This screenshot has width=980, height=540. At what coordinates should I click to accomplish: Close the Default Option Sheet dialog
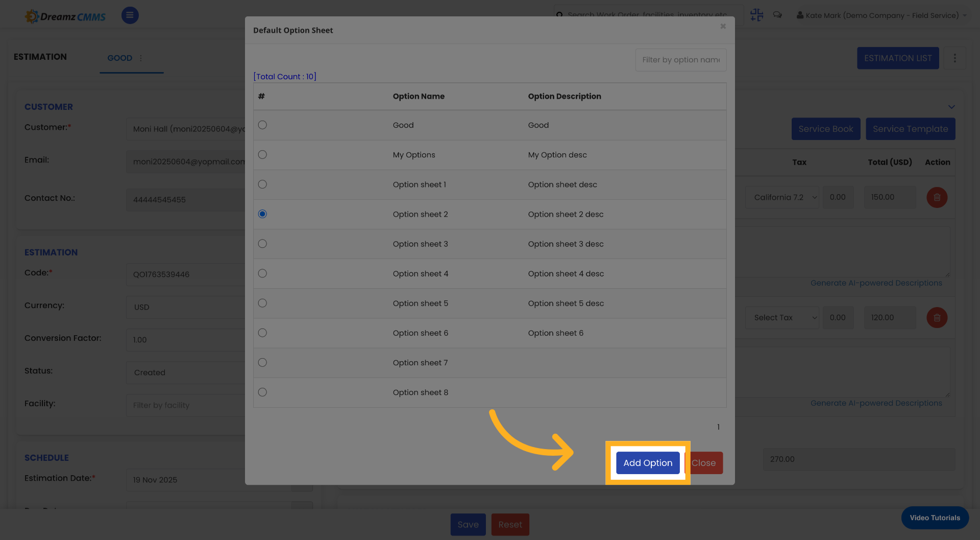(723, 26)
